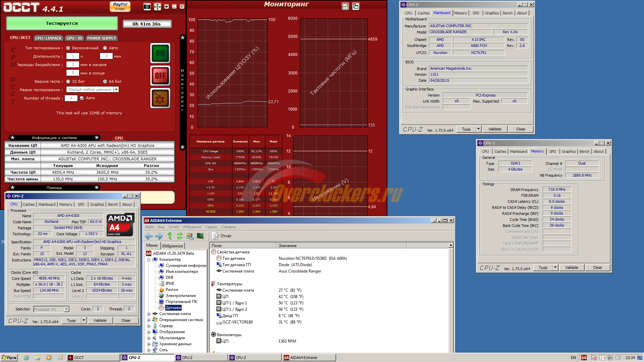Expand the Системная плата tree node
This screenshot has height=362, width=644.
click(149, 314)
